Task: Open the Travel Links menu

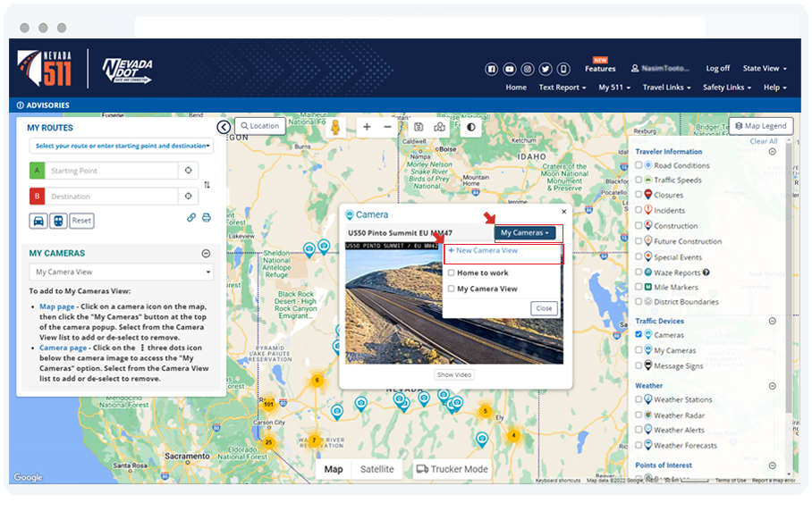Action: coord(666,87)
